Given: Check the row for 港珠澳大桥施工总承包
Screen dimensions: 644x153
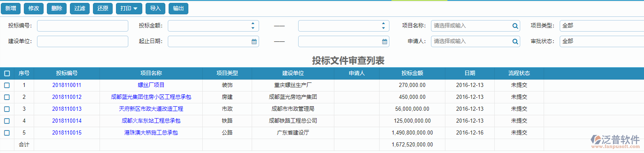Looking at the screenshot, I should click(x=7, y=133).
